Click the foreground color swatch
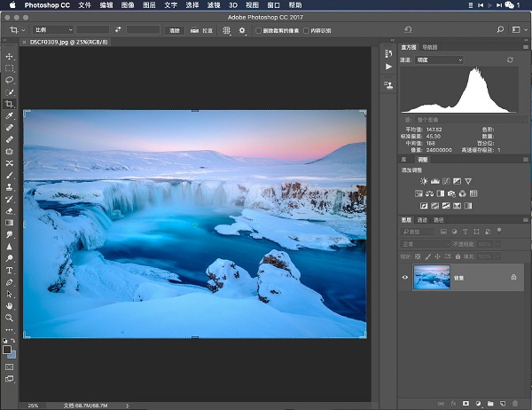 pos(7,349)
